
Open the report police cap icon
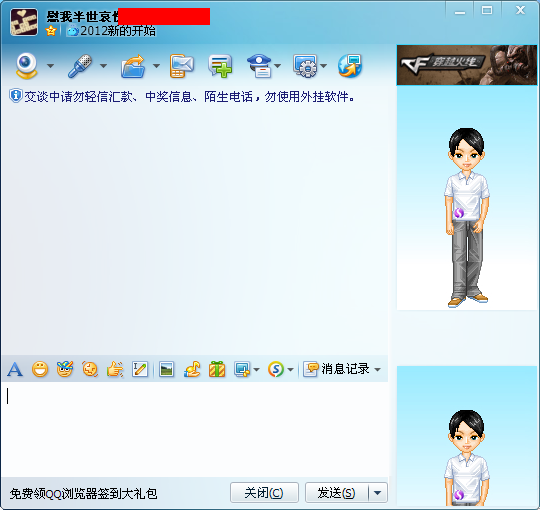click(x=259, y=66)
